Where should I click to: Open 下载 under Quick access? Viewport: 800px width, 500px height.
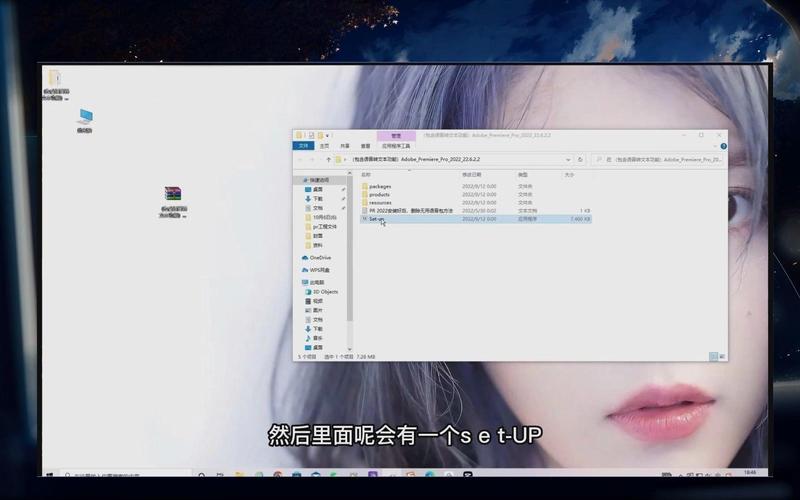[x=317, y=198]
